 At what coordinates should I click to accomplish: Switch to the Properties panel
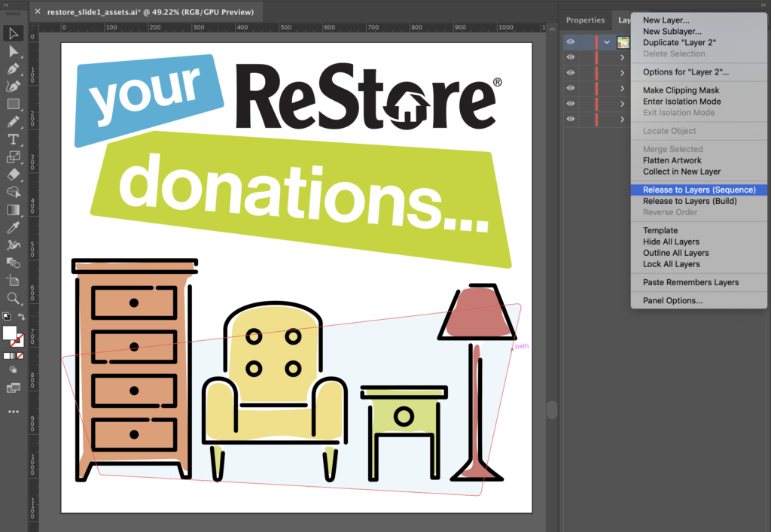(x=585, y=20)
